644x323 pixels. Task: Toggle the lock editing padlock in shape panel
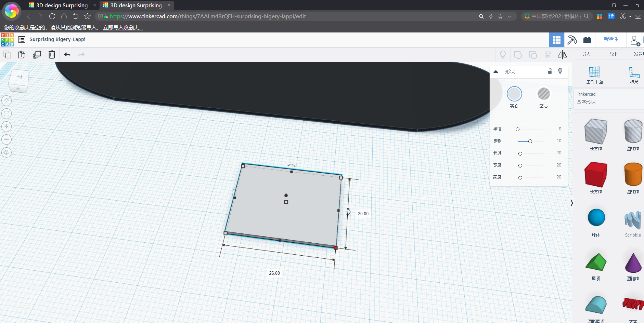pyautogui.click(x=550, y=71)
